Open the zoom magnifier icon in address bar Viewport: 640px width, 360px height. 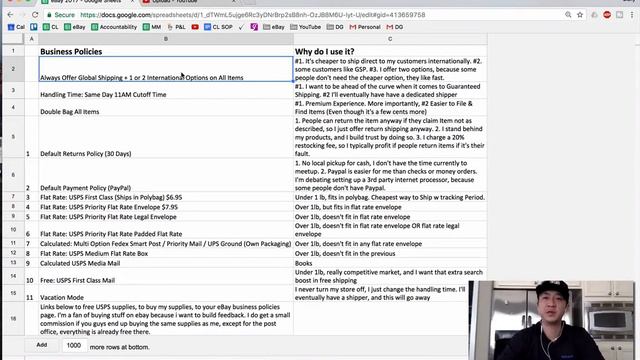click(568, 15)
